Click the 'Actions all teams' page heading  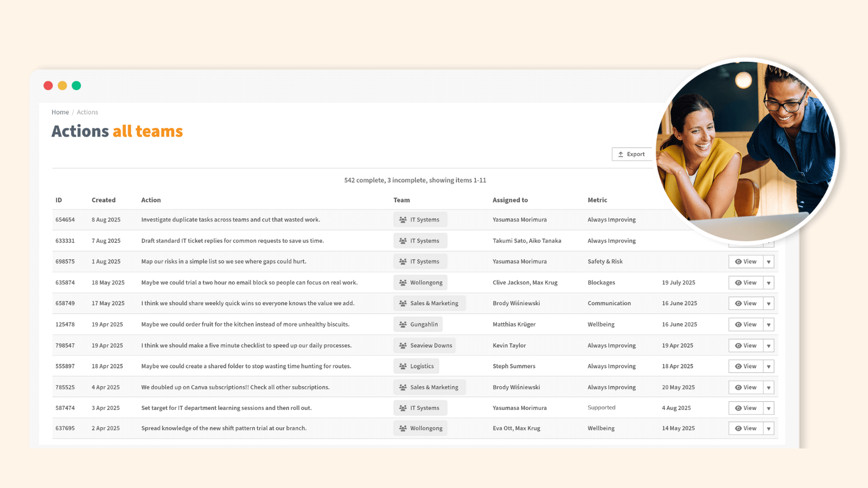(x=117, y=131)
